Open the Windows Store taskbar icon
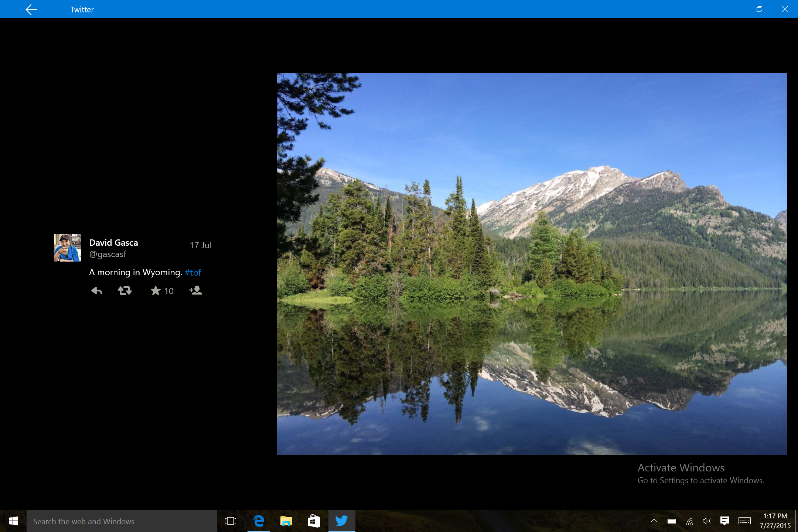Viewport: 798px width, 532px height. [314, 521]
